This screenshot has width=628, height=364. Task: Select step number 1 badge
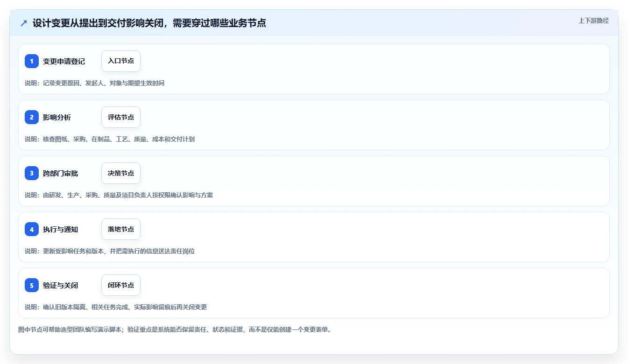[32, 61]
